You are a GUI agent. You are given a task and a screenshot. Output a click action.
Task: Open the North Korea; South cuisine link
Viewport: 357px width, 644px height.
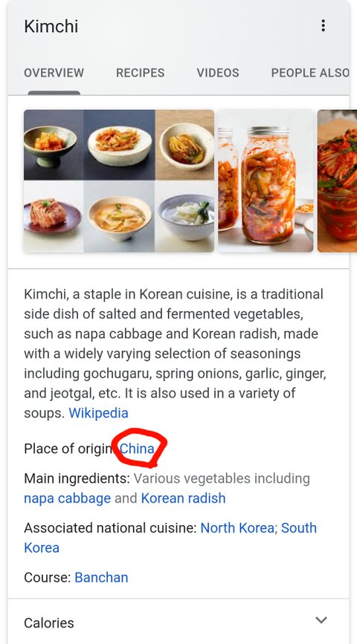tap(258, 528)
